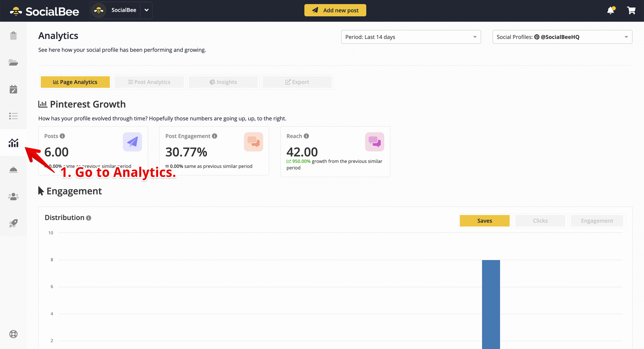
Task: Open the help lifebuoy icon in sidebar
Action: [13, 334]
